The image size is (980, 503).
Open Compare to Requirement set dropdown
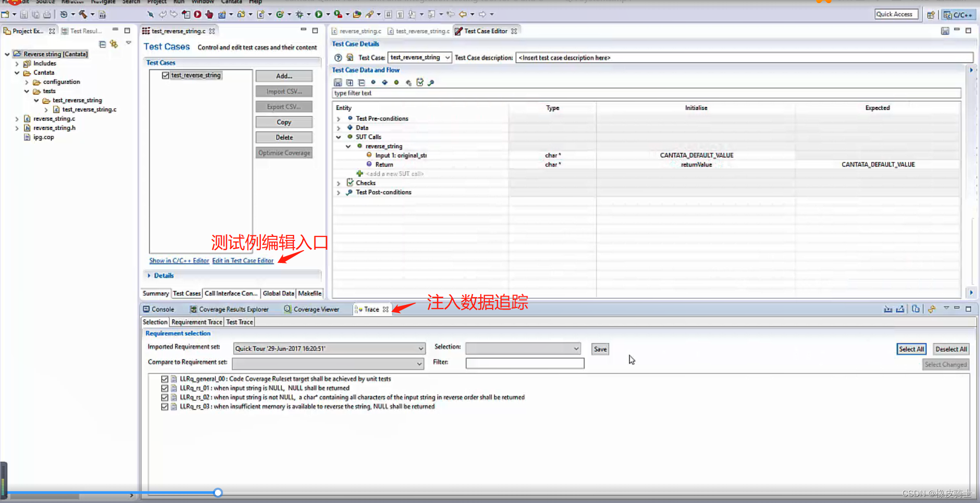click(328, 364)
